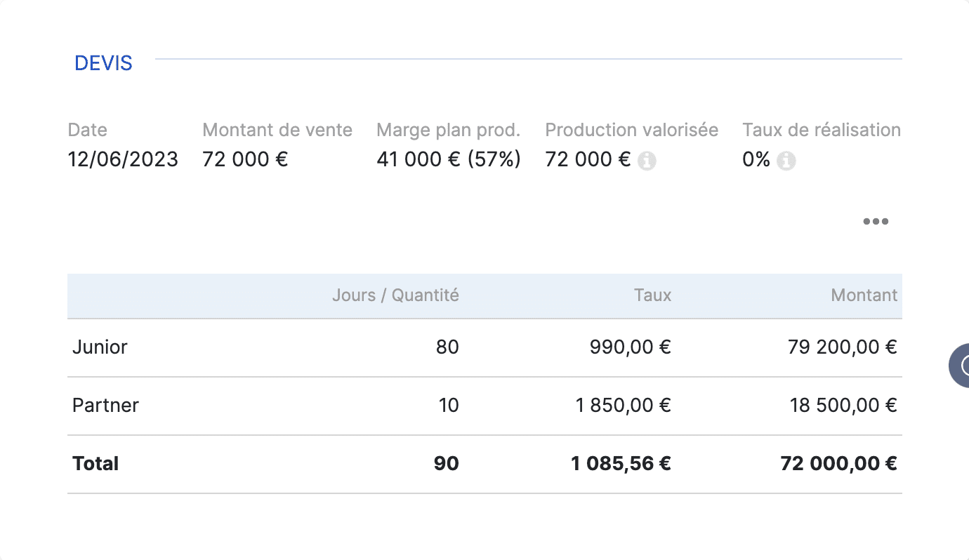The height and width of the screenshot is (560, 969).
Task: Click the Date label
Action: [x=88, y=130]
